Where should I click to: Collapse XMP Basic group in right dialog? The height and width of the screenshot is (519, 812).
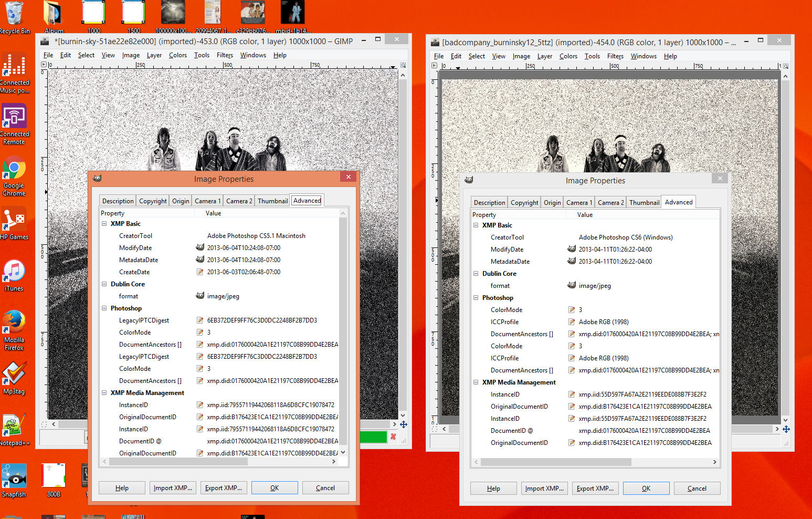tap(476, 225)
